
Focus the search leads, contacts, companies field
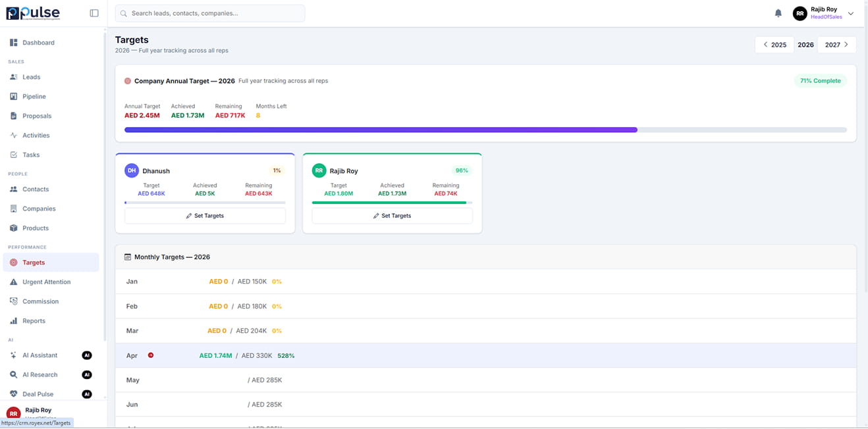pyautogui.click(x=211, y=13)
